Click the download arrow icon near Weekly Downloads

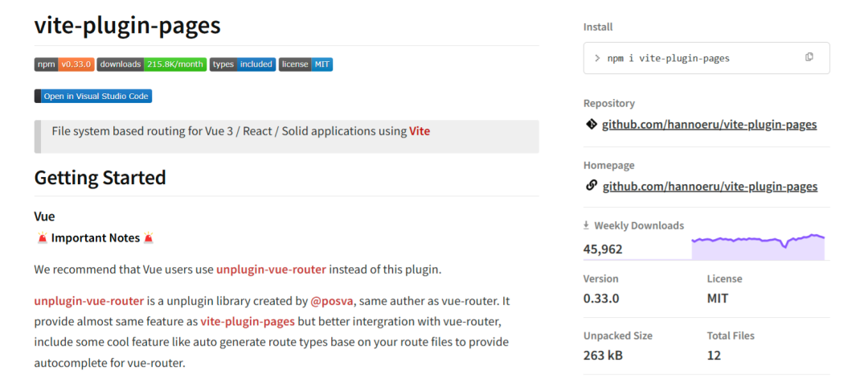tap(586, 225)
